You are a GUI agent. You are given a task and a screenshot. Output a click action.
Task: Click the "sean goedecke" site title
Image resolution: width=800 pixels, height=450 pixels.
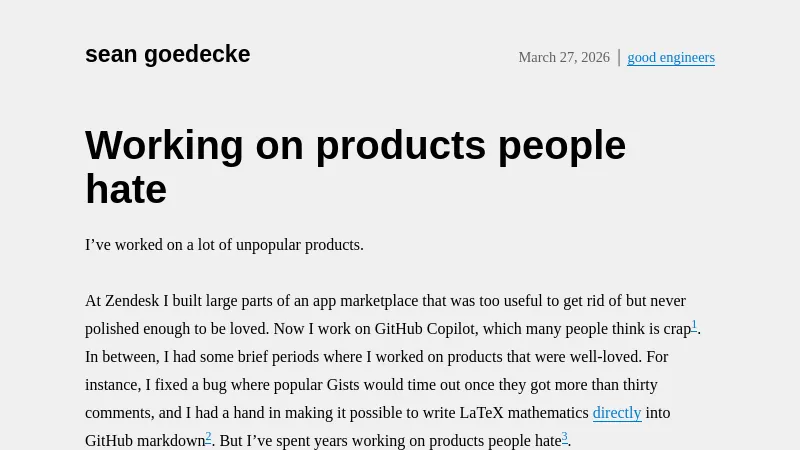tap(167, 55)
